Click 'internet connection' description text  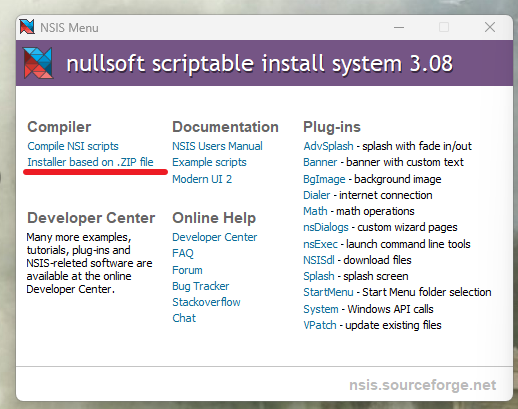point(386,195)
